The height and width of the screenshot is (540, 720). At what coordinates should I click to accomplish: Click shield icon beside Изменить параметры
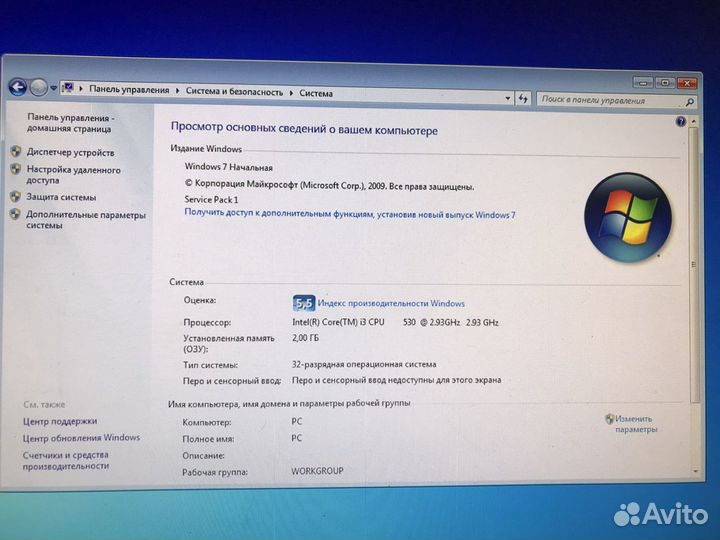(610, 419)
